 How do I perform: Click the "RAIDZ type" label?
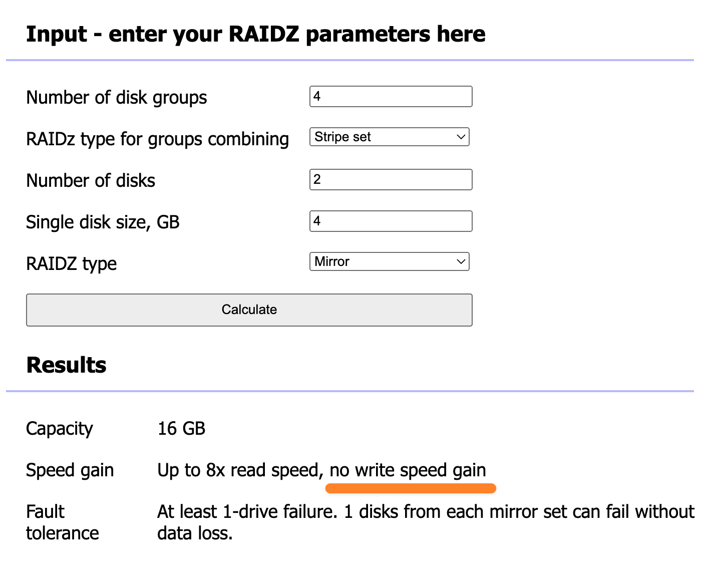[x=71, y=264]
